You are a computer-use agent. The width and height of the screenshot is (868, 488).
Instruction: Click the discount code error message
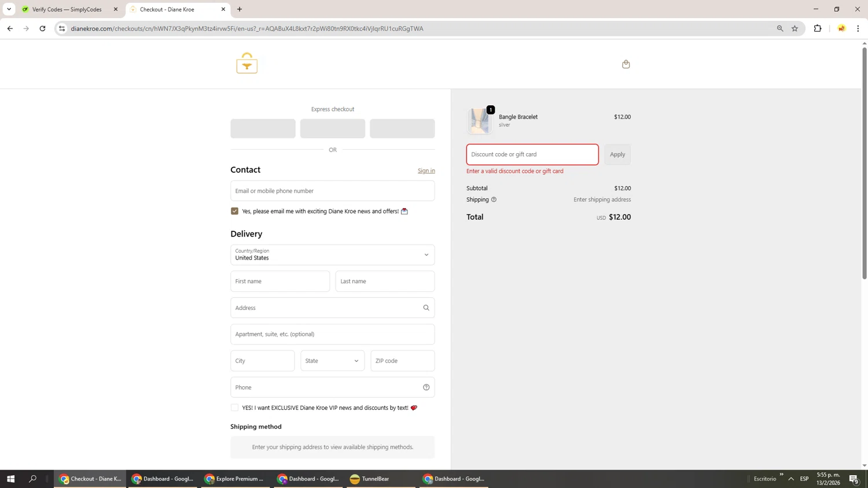point(515,171)
